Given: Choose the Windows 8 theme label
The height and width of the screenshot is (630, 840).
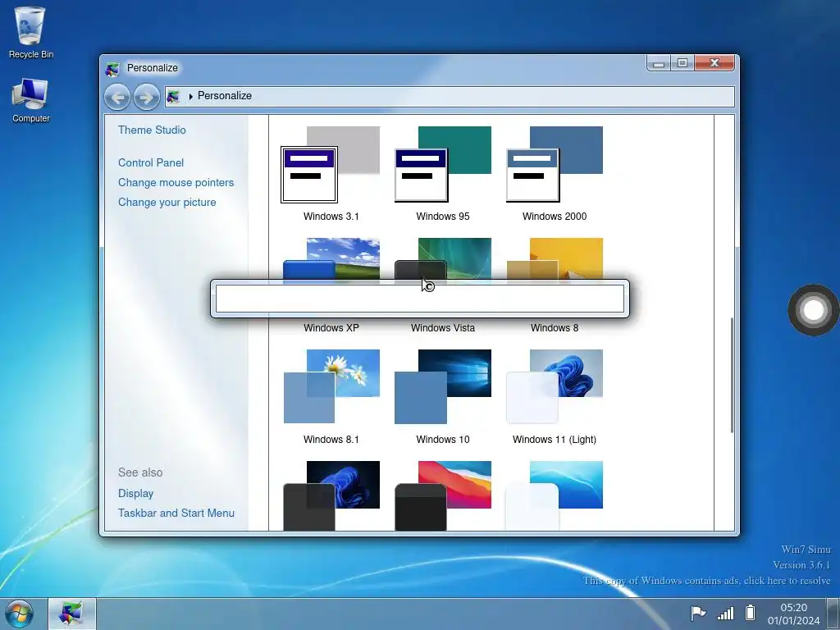Looking at the screenshot, I should coord(555,328).
